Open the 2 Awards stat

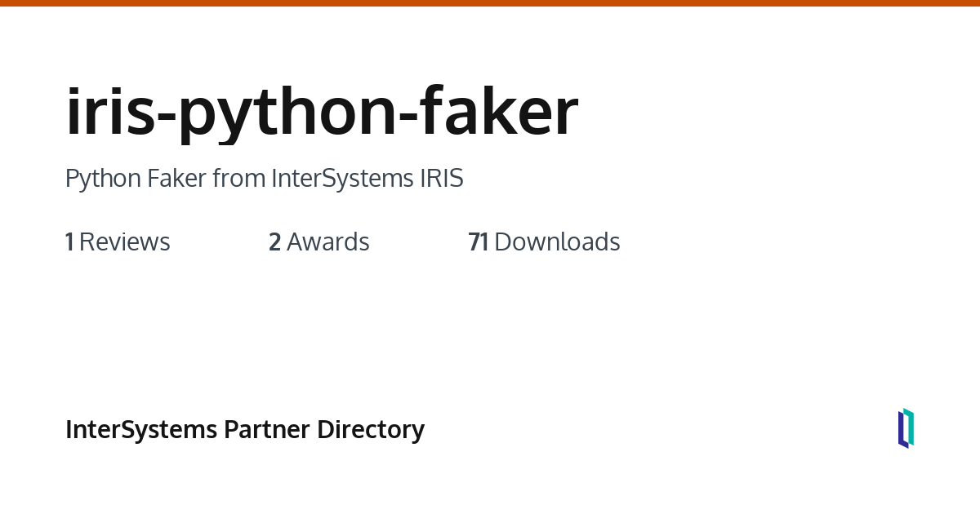(318, 242)
